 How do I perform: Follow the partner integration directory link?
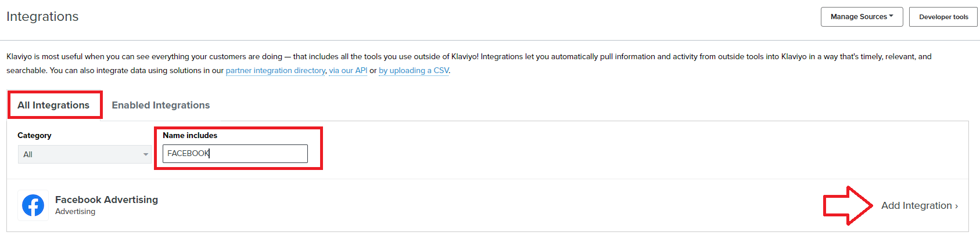point(275,70)
